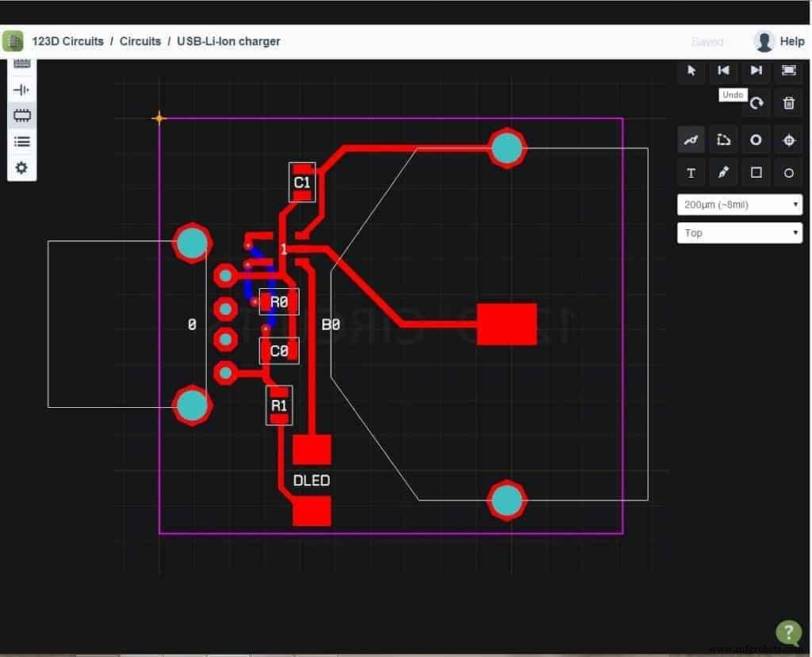
Task: Activate the selection arrow tool
Action: (x=691, y=71)
